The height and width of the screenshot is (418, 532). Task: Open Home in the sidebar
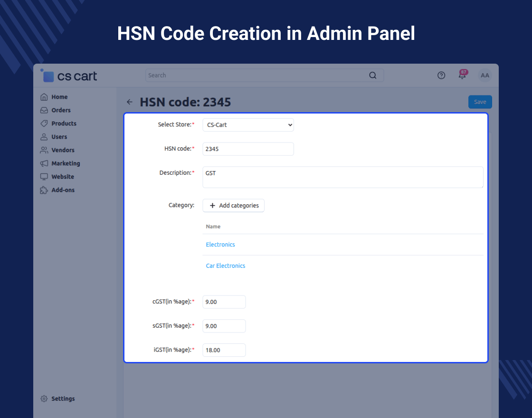[54, 97]
